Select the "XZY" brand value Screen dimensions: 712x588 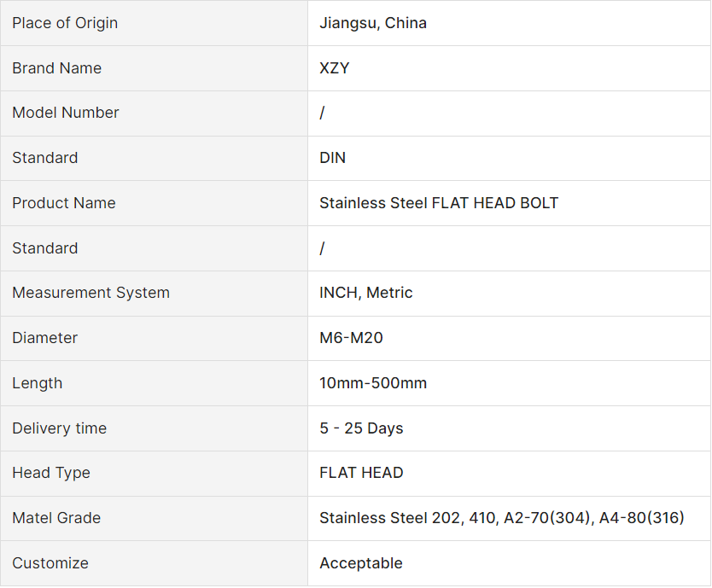click(335, 68)
